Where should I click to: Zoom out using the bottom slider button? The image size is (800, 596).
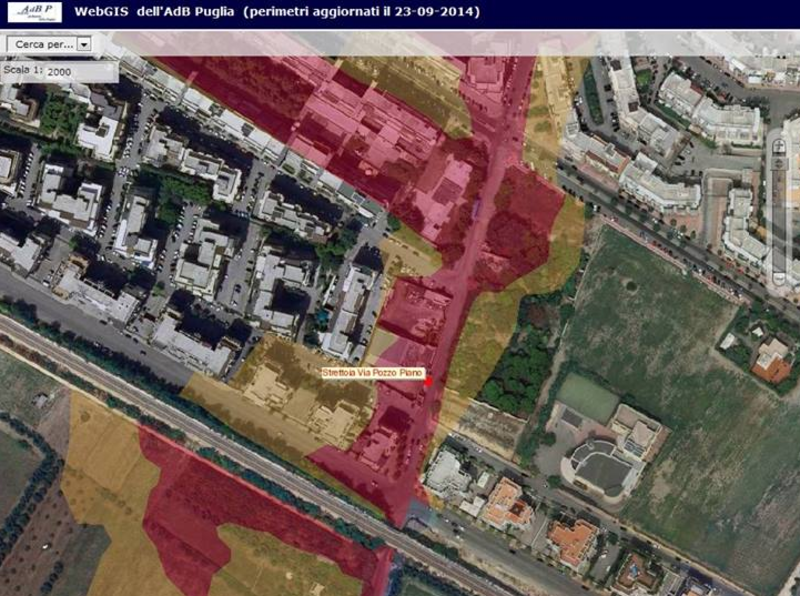click(x=779, y=277)
